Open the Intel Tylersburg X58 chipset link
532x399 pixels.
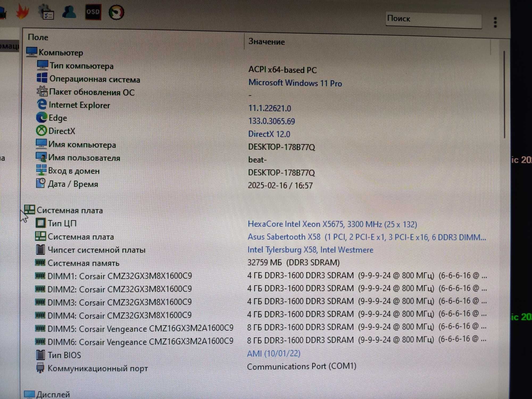[310, 250]
